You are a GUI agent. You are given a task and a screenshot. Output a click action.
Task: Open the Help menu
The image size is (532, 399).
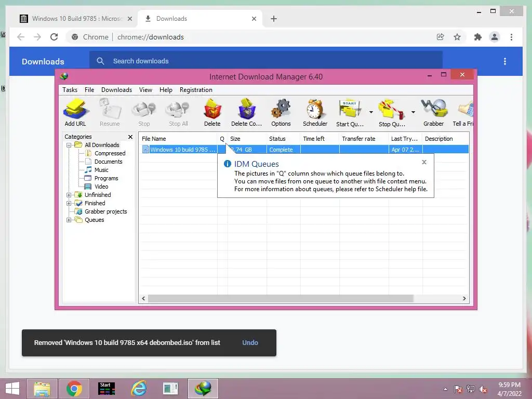coord(166,90)
